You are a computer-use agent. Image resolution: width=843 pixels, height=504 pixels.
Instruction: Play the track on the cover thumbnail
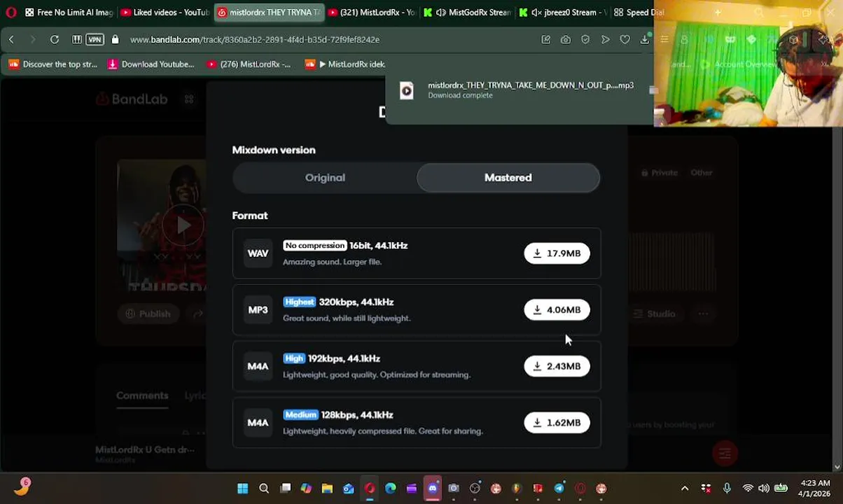(183, 225)
